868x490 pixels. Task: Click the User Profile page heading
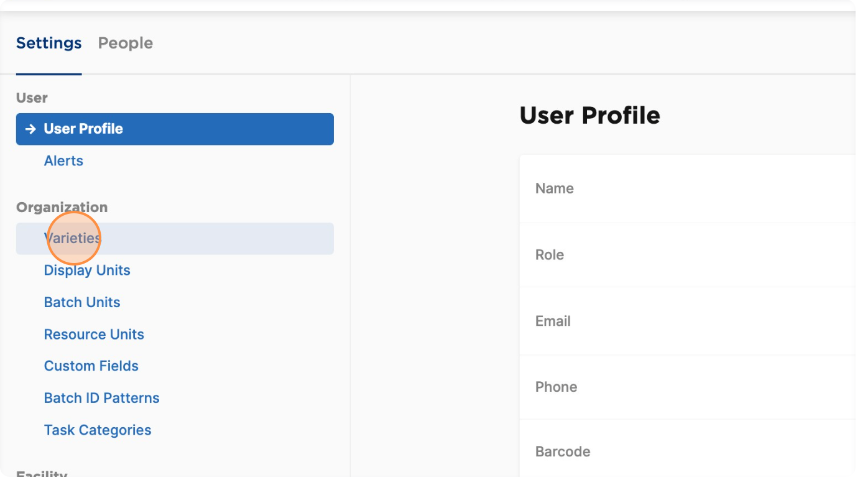tap(589, 115)
